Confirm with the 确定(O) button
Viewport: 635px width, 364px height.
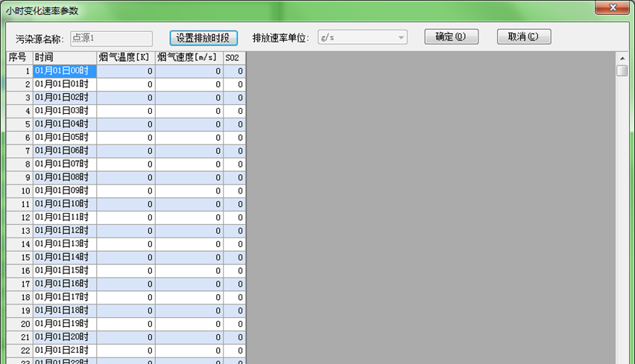[x=451, y=37]
